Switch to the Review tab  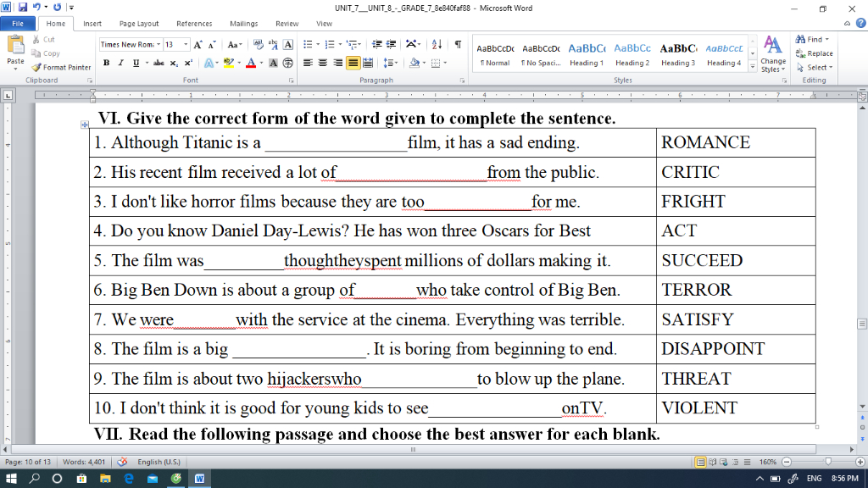point(287,24)
